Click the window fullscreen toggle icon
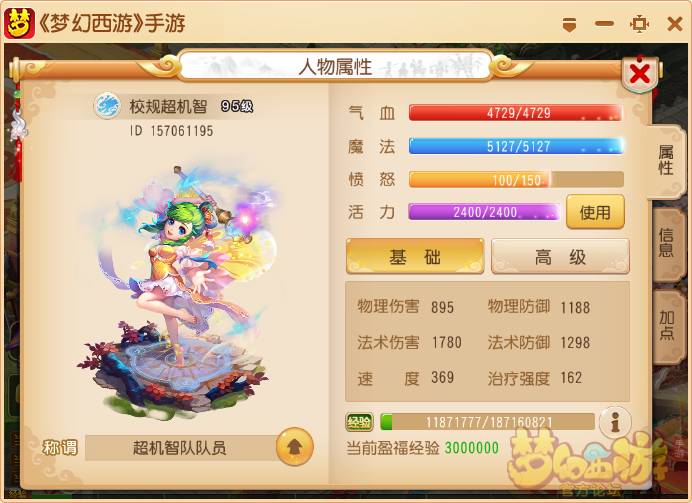 coord(639,23)
